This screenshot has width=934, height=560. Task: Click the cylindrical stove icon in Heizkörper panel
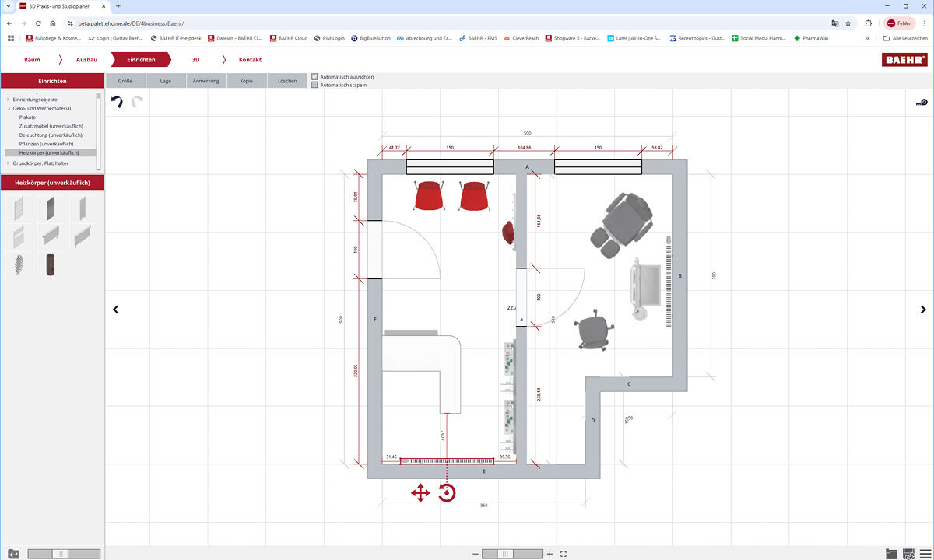pos(51,264)
